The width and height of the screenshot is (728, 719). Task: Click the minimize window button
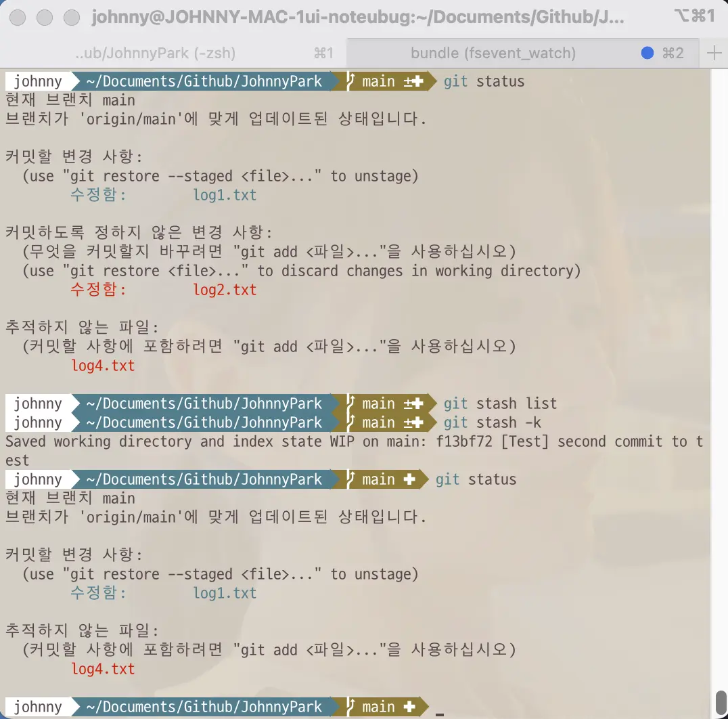[x=45, y=18]
